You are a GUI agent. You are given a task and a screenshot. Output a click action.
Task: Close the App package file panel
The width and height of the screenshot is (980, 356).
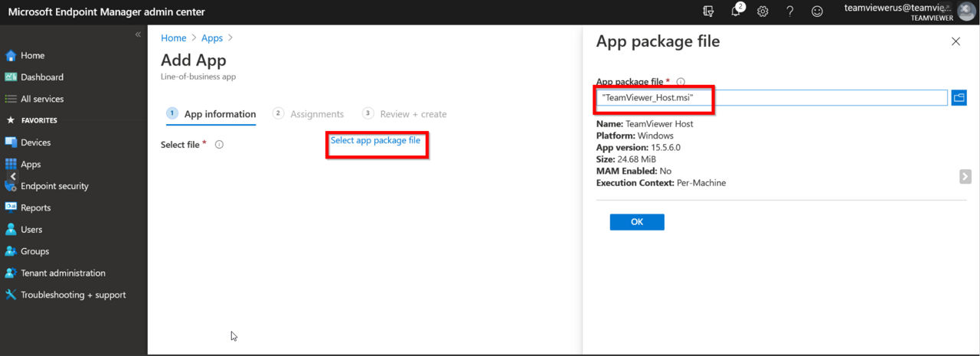pyautogui.click(x=955, y=41)
